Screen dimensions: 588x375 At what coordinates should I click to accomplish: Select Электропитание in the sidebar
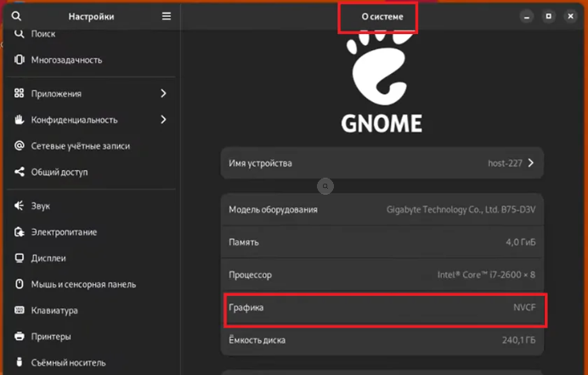click(91, 231)
